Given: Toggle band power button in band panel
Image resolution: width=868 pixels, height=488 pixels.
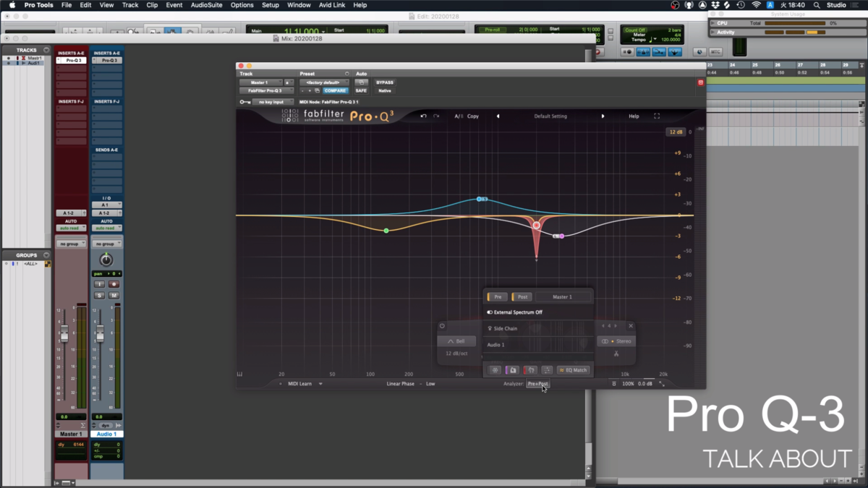Looking at the screenshot, I should 442,326.
